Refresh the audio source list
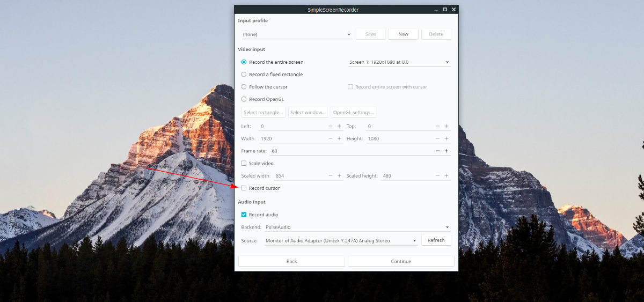Viewport: 644px width, 302px height. pyautogui.click(x=436, y=240)
